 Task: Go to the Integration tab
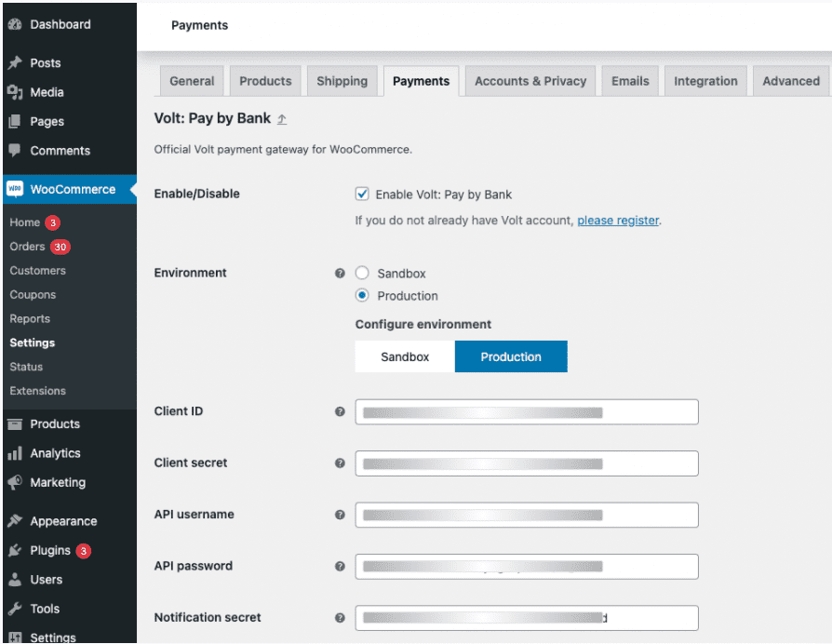705,81
